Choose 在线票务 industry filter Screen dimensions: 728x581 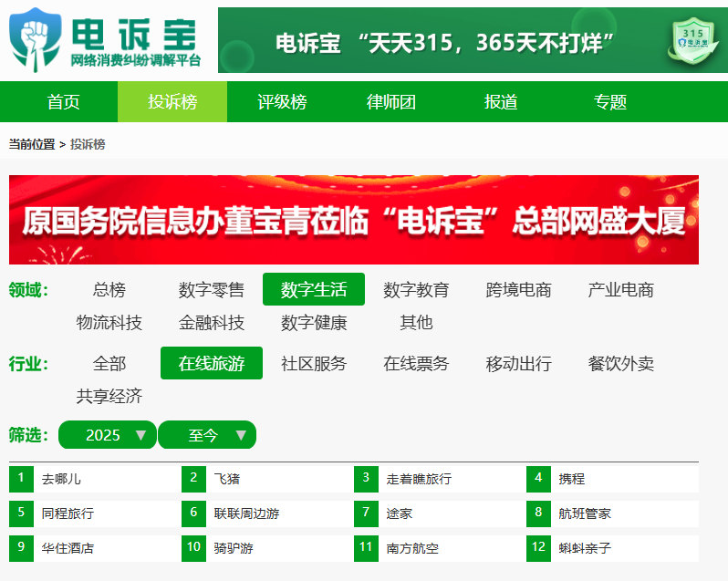[x=416, y=363]
